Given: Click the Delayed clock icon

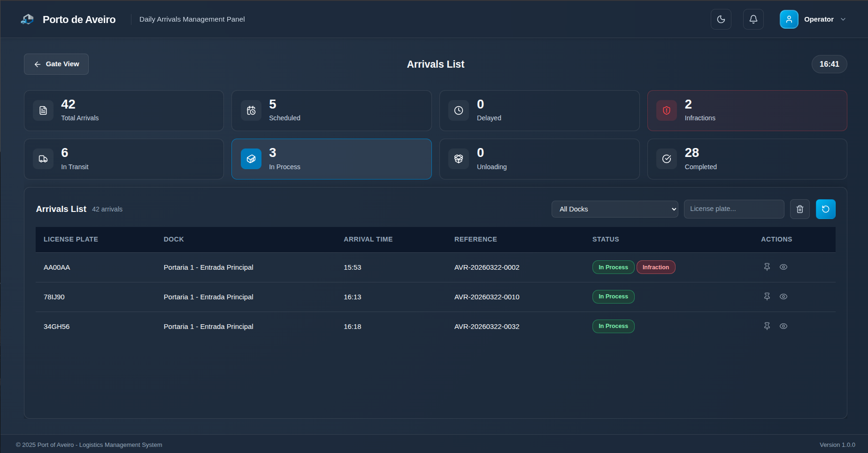Looking at the screenshot, I should pyautogui.click(x=459, y=110).
